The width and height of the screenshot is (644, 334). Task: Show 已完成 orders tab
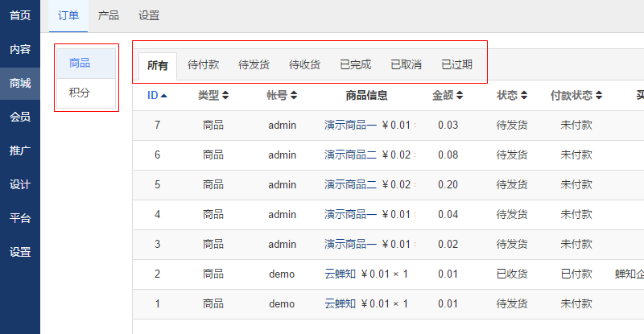(x=355, y=65)
